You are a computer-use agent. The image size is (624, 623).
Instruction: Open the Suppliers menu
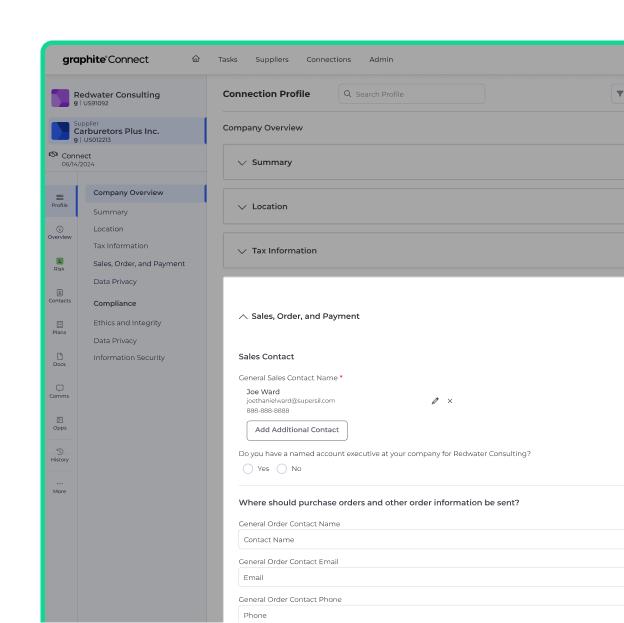coord(272,59)
